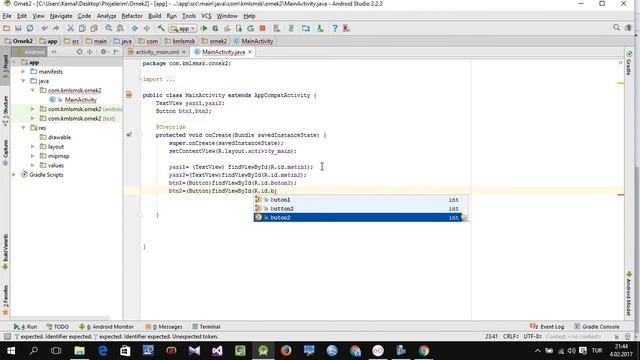The image size is (640, 360).
Task: Click the Synchronize toolbar icon
Action: click(x=30, y=29)
